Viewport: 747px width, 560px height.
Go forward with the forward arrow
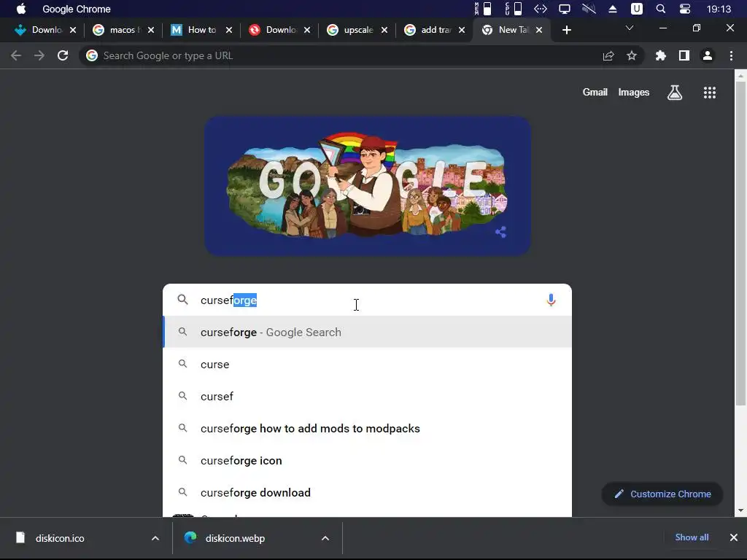pyautogui.click(x=39, y=55)
